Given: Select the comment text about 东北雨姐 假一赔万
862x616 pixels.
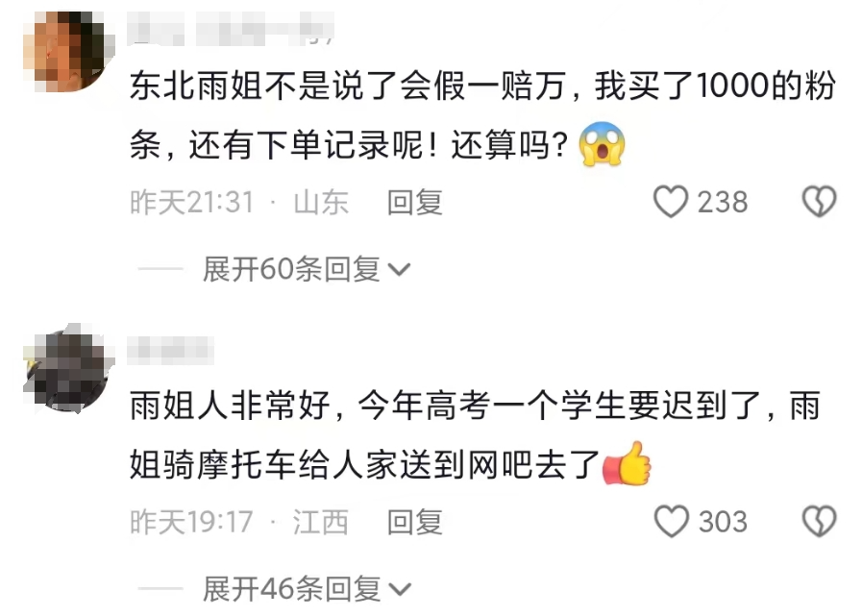Looking at the screenshot, I should [x=482, y=115].
